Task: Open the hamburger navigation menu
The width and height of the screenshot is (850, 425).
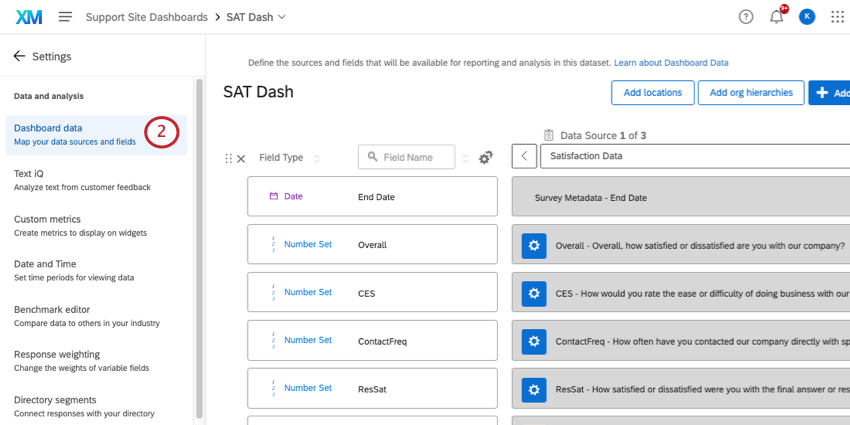Action: coord(65,17)
